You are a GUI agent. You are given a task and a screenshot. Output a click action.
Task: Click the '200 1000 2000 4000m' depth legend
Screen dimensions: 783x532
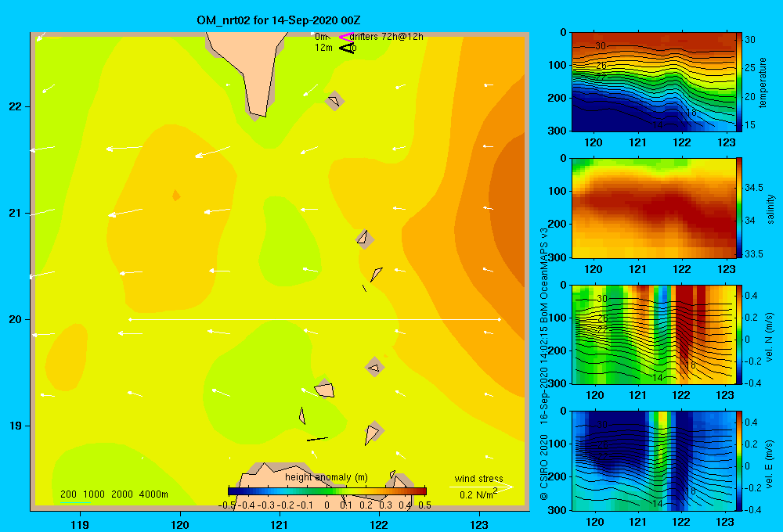[x=114, y=494]
